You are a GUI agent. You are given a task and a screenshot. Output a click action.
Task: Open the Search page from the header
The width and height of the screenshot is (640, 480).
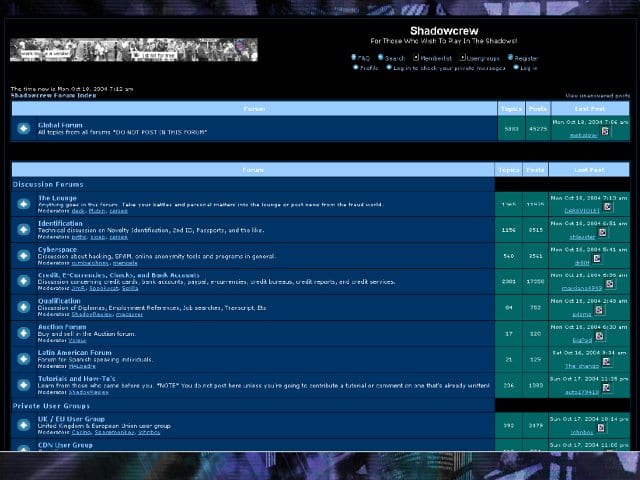(x=395, y=58)
